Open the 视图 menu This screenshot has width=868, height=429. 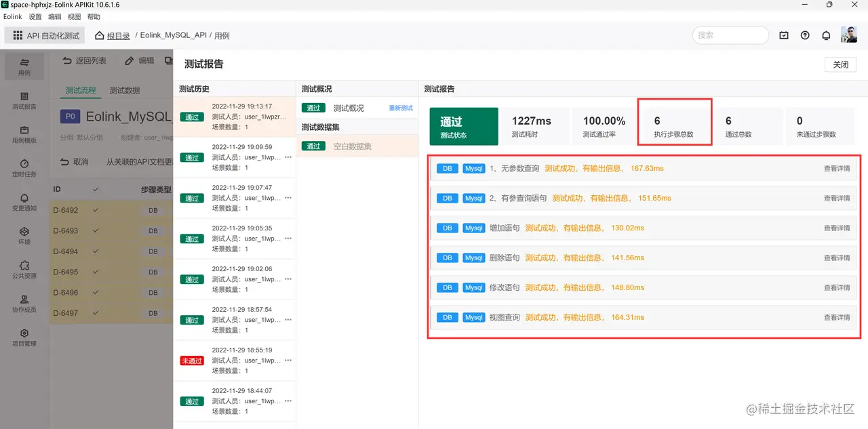point(75,17)
